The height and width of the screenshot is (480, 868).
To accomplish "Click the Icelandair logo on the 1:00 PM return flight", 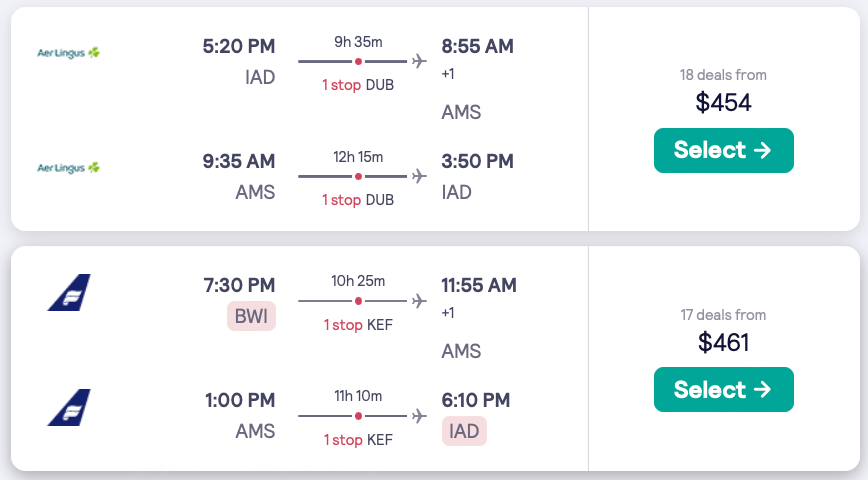I will 69,407.
